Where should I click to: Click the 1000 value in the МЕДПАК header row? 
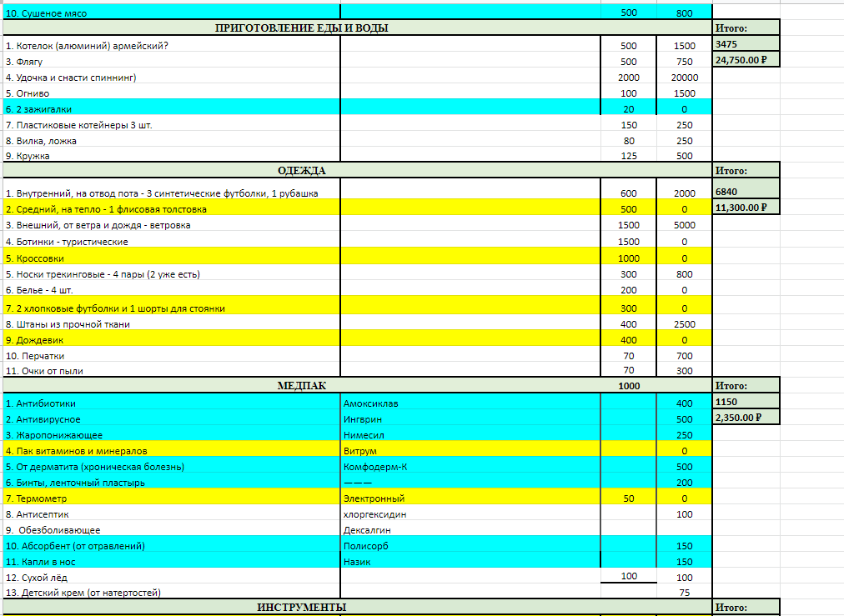[x=629, y=386]
